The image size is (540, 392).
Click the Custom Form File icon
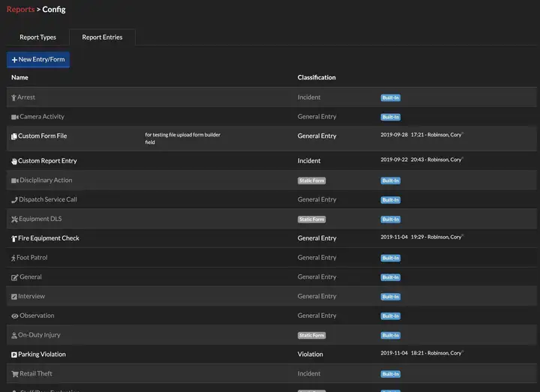(x=14, y=136)
